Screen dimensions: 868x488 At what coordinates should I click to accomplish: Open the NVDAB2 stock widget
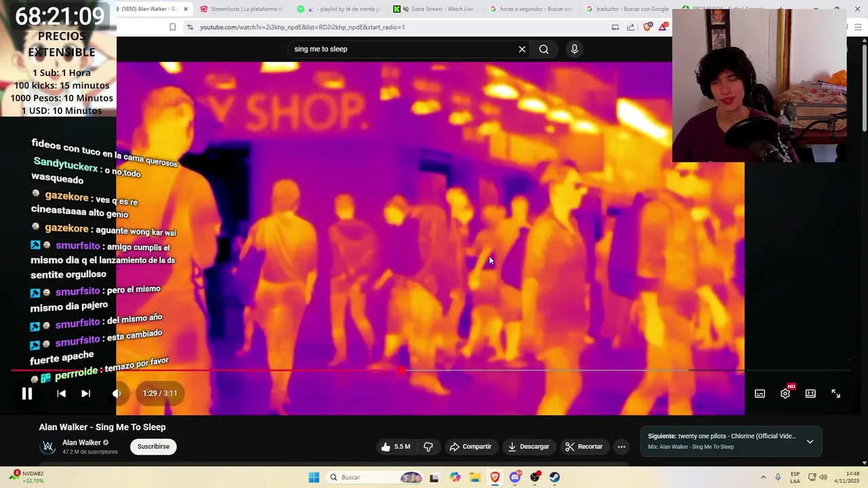[x=27, y=477]
